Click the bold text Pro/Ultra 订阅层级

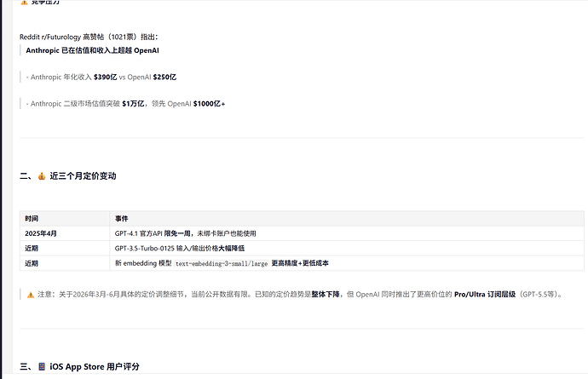tap(485, 295)
